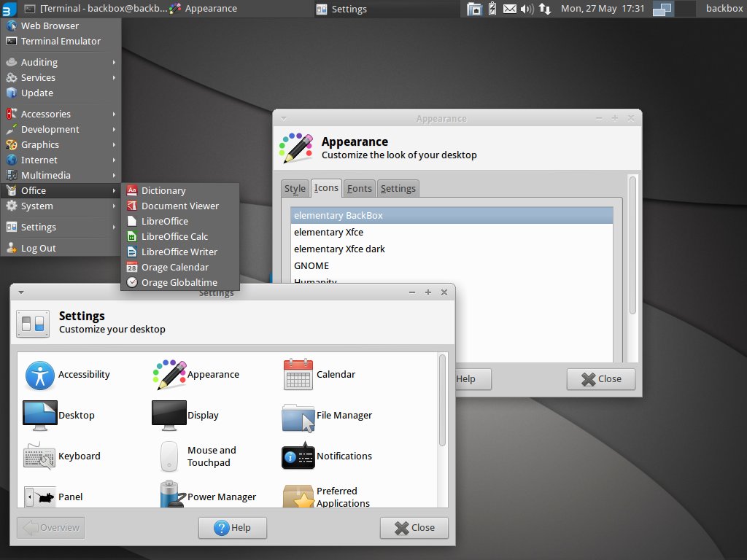The image size is (747, 560).
Task: Switch to the Style tab
Action: coord(295,189)
